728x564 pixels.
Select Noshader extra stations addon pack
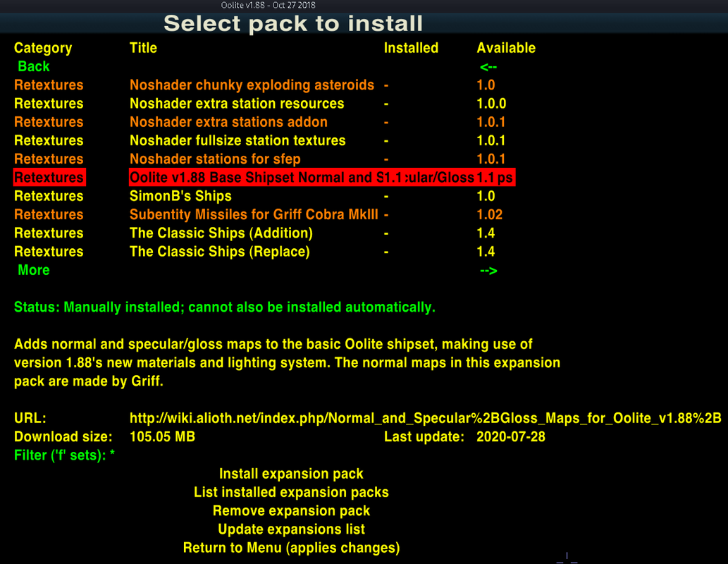228,122
